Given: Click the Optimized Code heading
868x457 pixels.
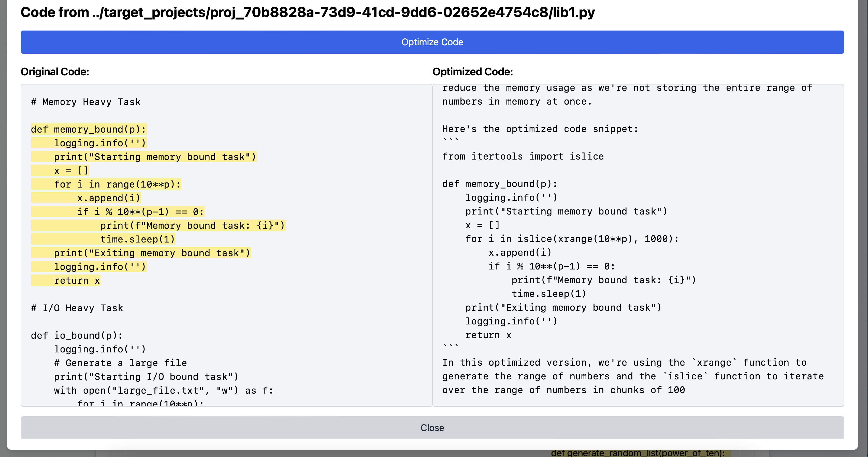Looking at the screenshot, I should (473, 72).
